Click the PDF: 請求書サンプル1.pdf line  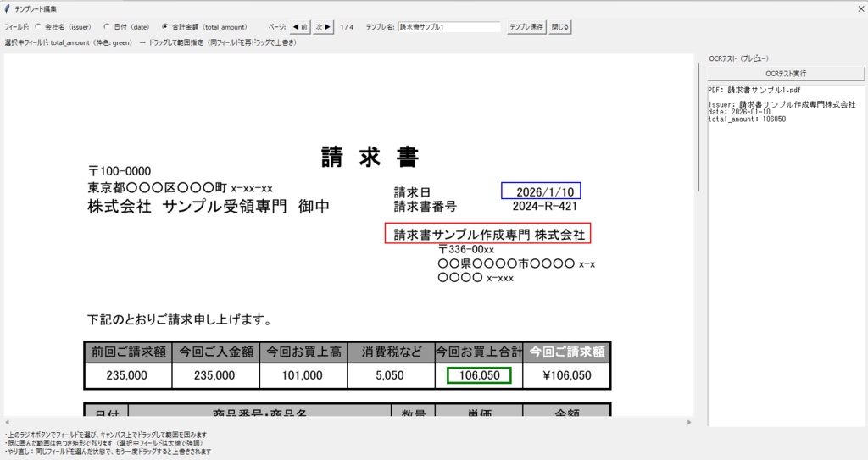[x=754, y=91]
